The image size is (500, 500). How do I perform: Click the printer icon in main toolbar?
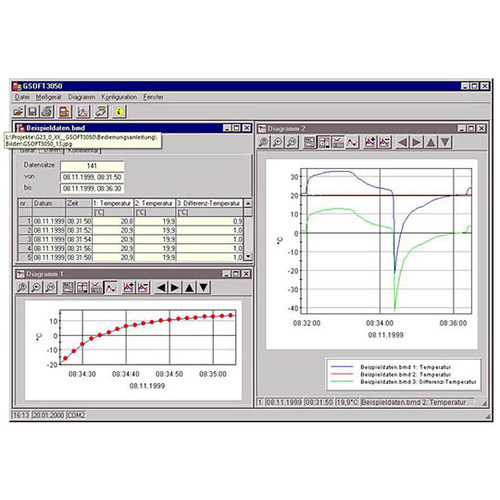point(47,111)
